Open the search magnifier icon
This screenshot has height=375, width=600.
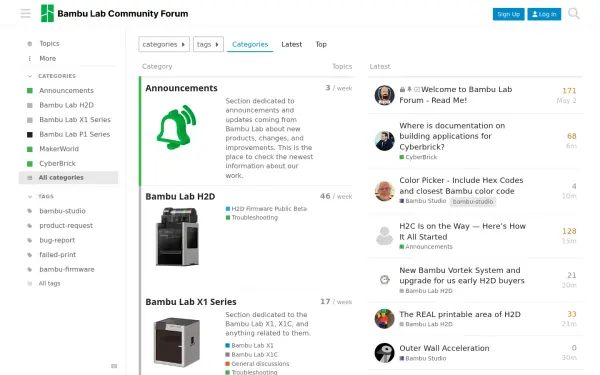click(573, 13)
